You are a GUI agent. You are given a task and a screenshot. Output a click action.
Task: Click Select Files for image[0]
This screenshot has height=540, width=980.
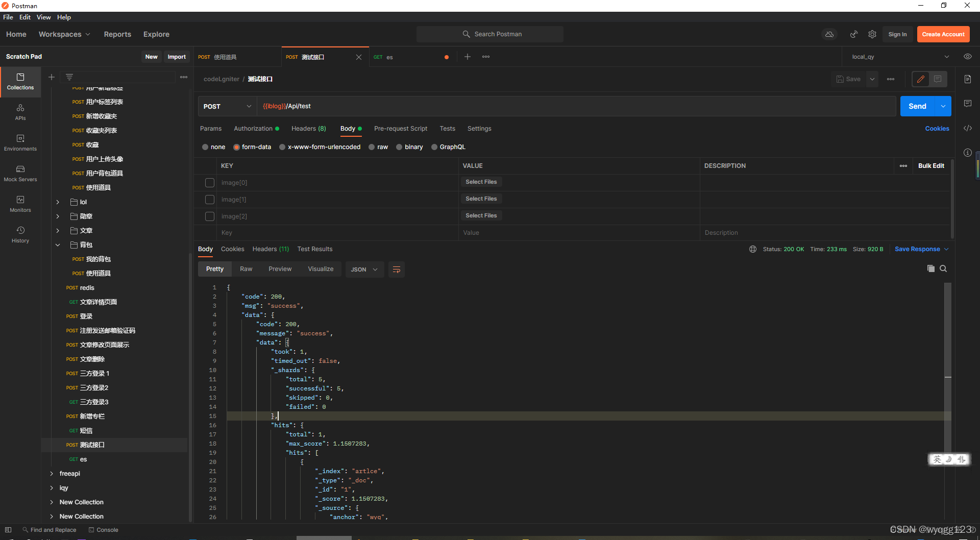pyautogui.click(x=481, y=182)
